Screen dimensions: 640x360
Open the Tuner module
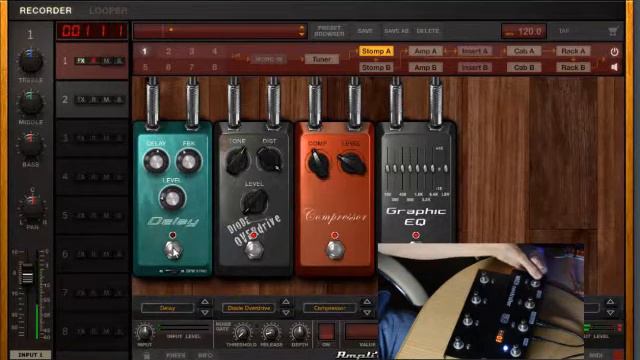[x=322, y=59]
